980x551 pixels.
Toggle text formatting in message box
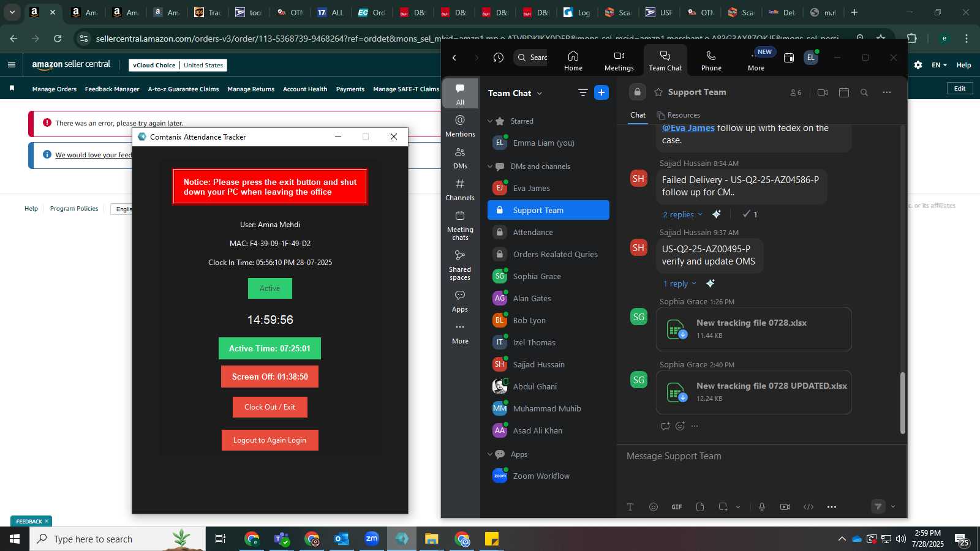[x=630, y=507]
